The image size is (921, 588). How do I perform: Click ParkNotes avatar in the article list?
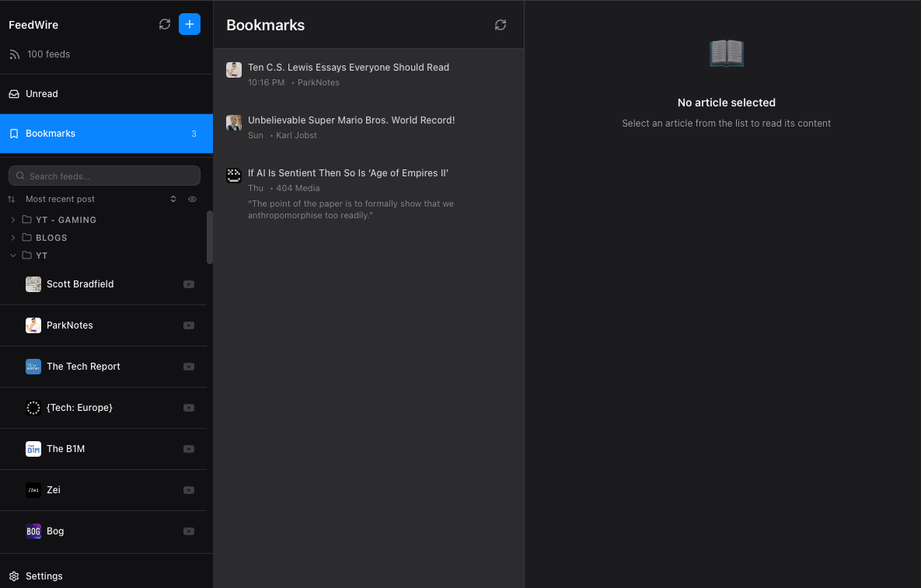[234, 69]
